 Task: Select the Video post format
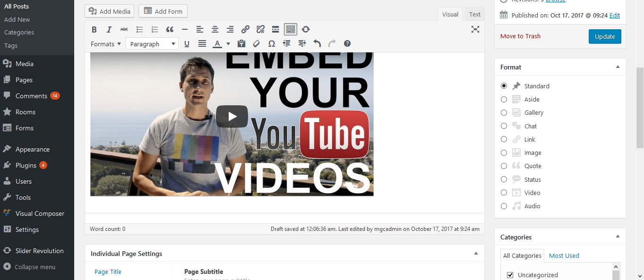[x=504, y=193]
